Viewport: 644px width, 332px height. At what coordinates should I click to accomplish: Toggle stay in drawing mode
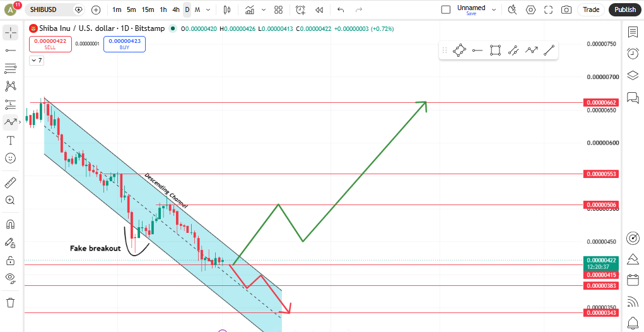(11, 242)
